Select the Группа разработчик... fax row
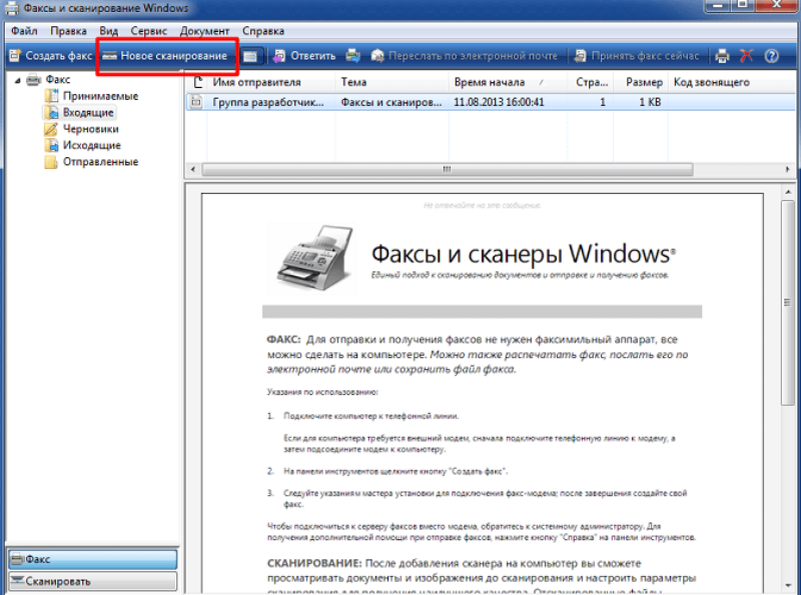Viewport: 801px width, 595px height. [x=490, y=102]
